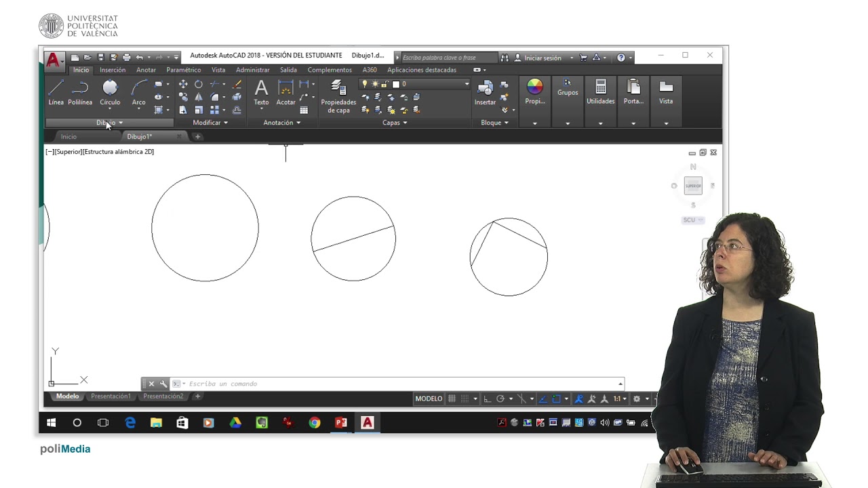Open the Administrar ribbon tab

point(252,70)
